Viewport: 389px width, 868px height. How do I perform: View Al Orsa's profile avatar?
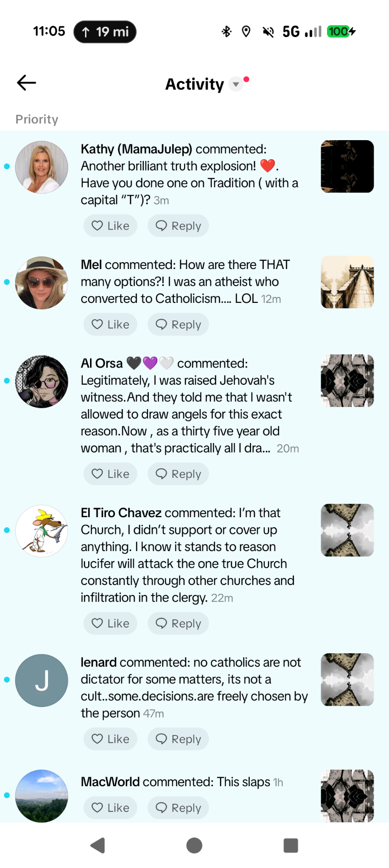pyautogui.click(x=42, y=381)
